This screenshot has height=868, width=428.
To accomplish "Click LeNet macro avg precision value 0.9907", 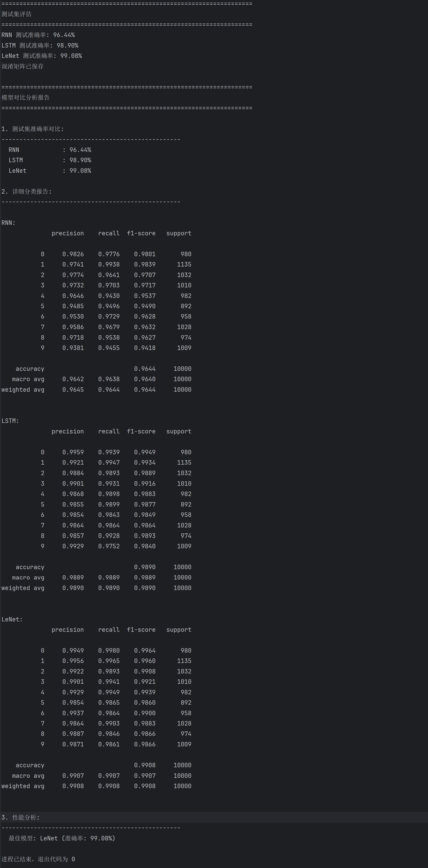I will [73, 776].
